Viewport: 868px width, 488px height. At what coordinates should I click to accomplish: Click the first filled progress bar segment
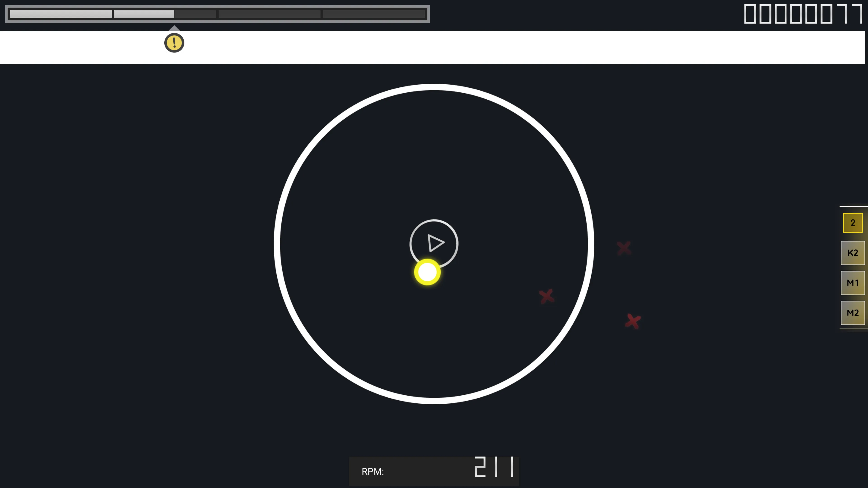[61, 14]
